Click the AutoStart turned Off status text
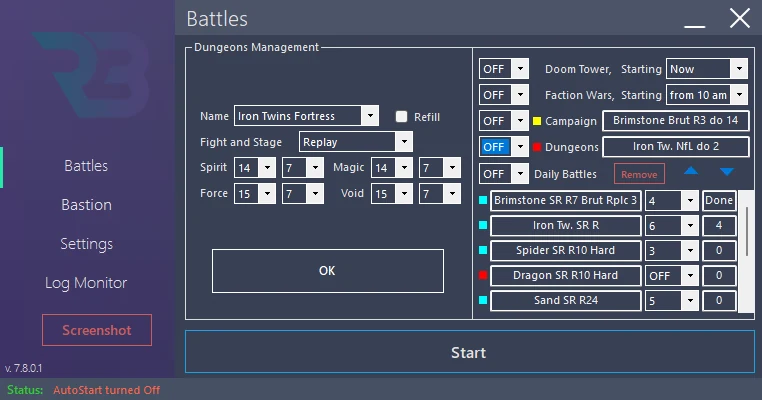The height and width of the screenshot is (400, 762). [x=106, y=390]
